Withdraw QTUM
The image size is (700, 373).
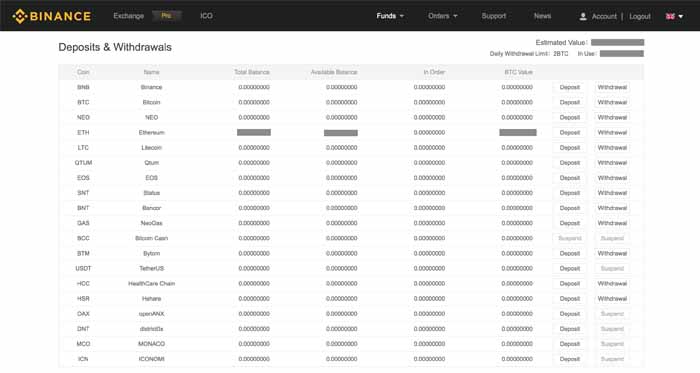point(612,163)
